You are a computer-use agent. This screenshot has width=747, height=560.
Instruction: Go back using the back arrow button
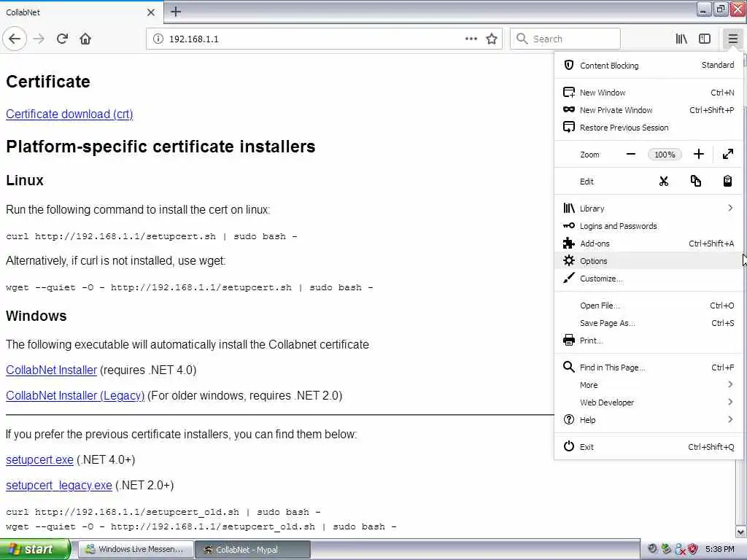15,39
